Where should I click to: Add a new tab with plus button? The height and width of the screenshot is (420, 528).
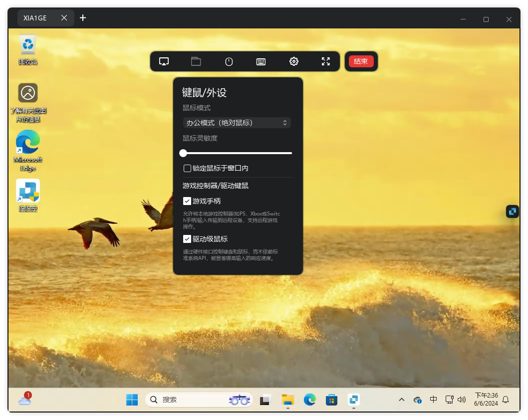click(x=83, y=18)
